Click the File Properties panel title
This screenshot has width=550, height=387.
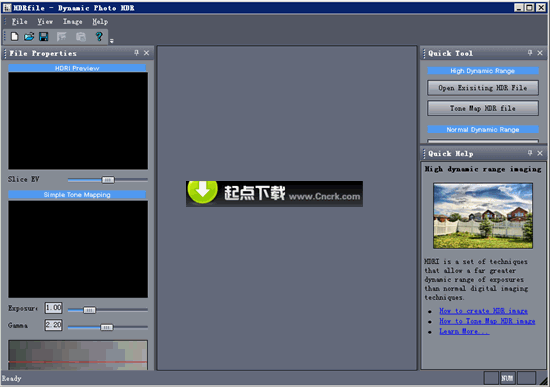point(43,53)
